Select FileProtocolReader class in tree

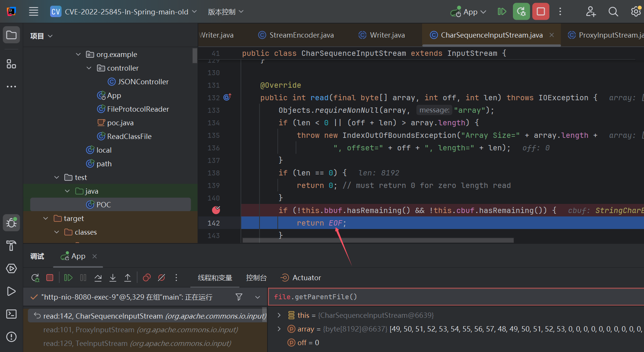click(x=133, y=109)
